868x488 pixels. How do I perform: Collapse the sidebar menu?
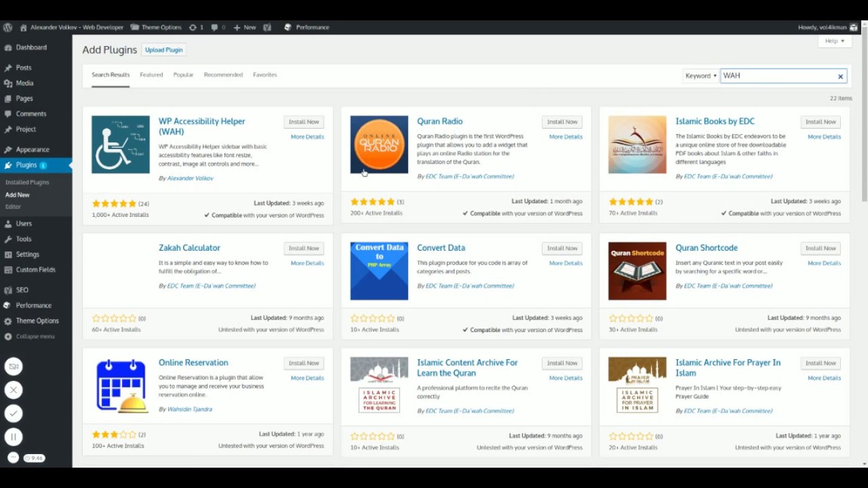tap(36, 336)
